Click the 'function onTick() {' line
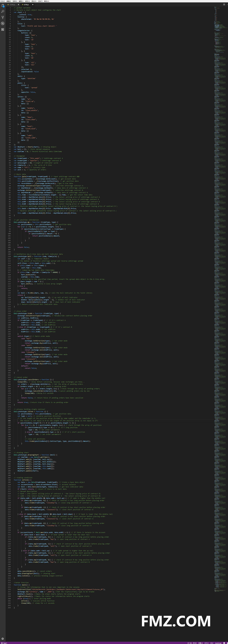The width and height of the screenshot is (228, 644). 22,480
